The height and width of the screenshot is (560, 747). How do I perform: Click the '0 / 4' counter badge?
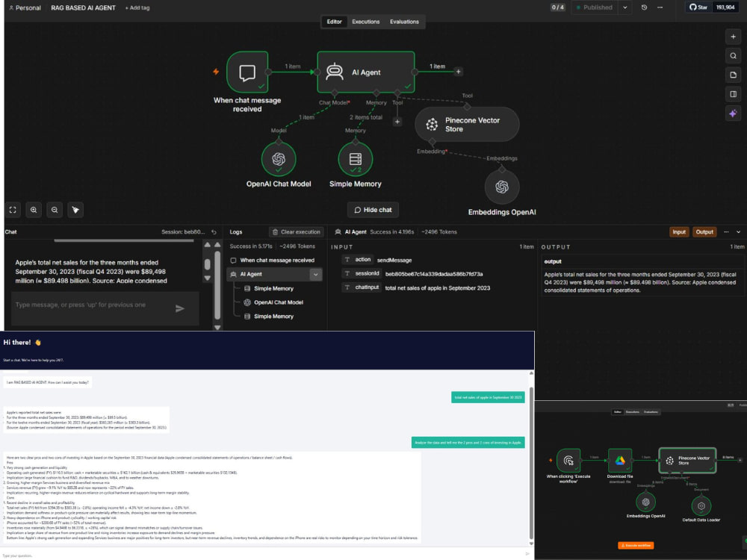click(x=558, y=7)
